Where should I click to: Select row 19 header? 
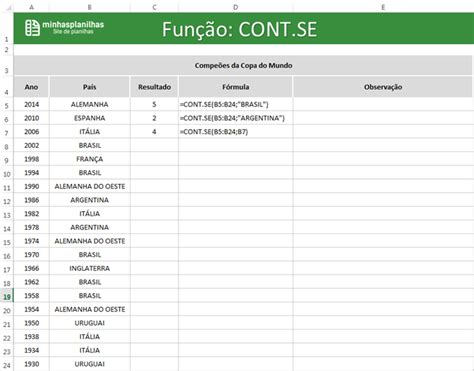click(7, 296)
